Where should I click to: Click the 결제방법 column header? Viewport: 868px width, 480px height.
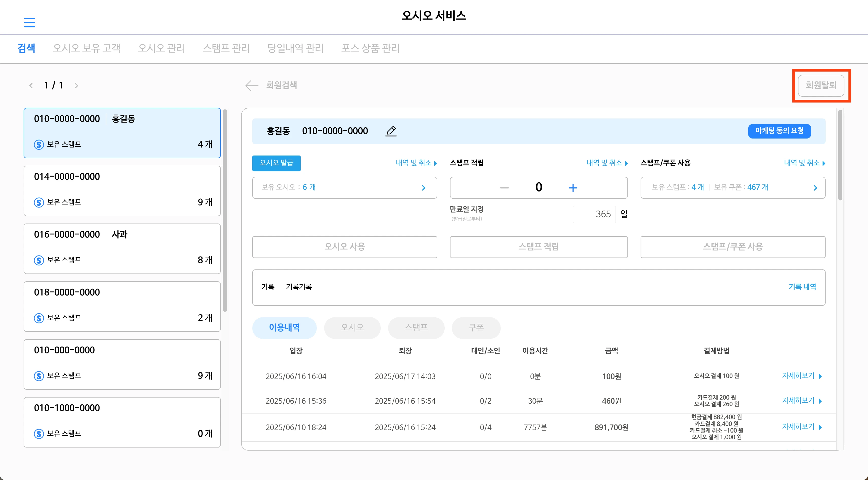(716, 351)
